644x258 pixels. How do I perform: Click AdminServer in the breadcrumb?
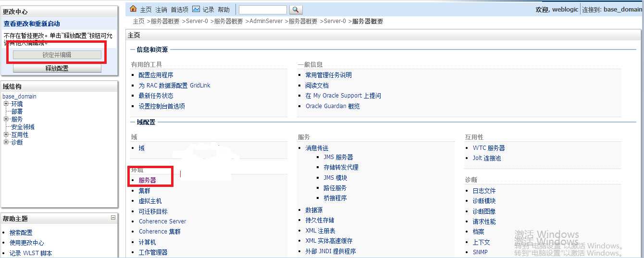[x=266, y=22]
